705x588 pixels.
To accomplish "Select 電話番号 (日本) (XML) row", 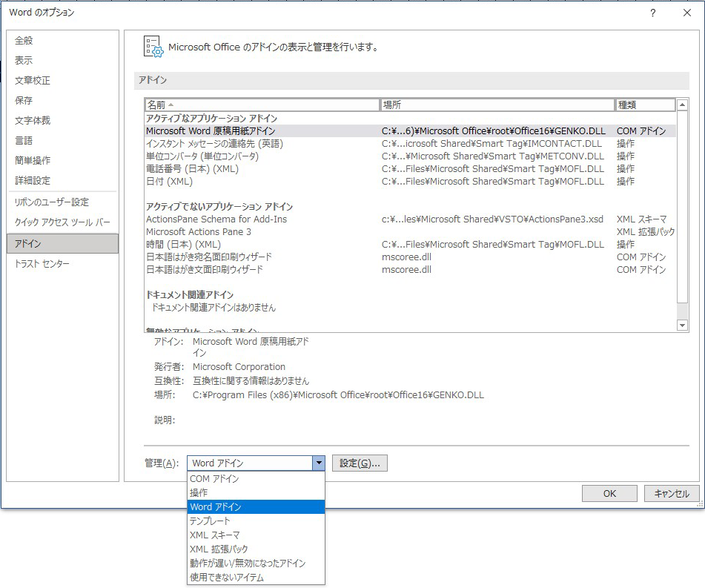I will 410,169.
